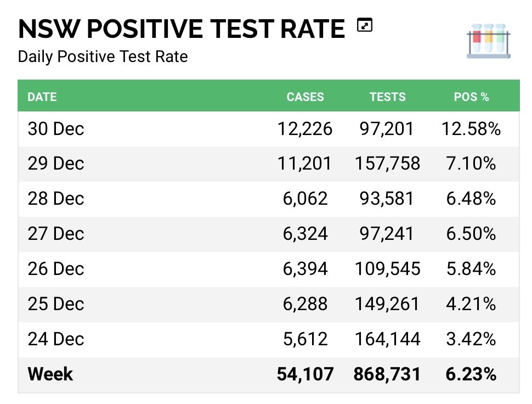Select the 24 Dec row date

56,339
